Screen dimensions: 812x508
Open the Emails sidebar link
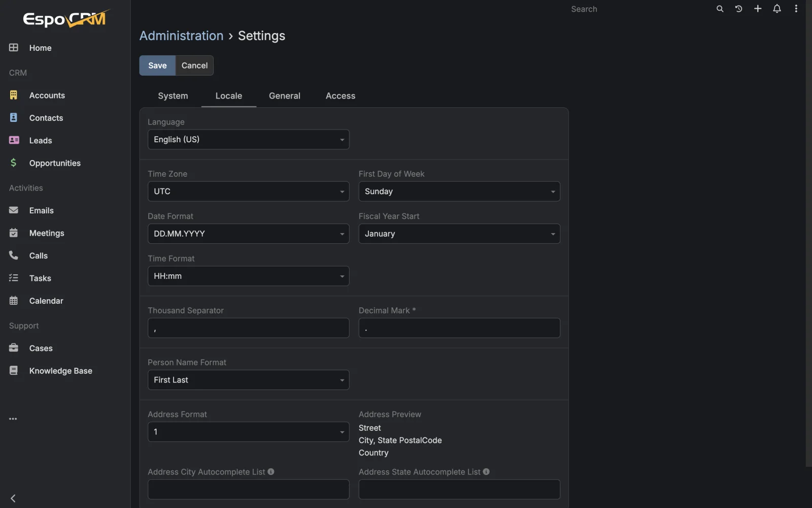tap(42, 210)
